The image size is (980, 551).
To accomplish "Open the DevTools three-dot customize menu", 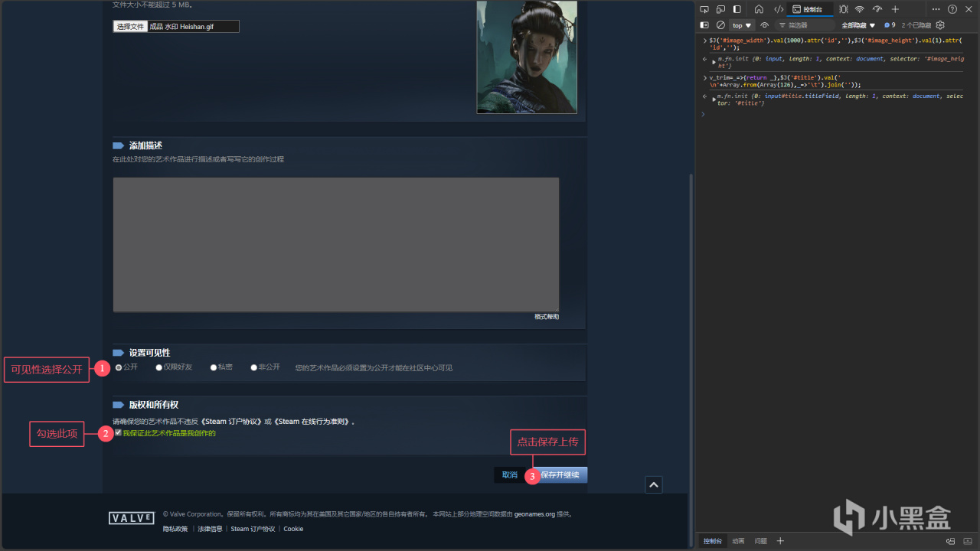I will pyautogui.click(x=936, y=9).
